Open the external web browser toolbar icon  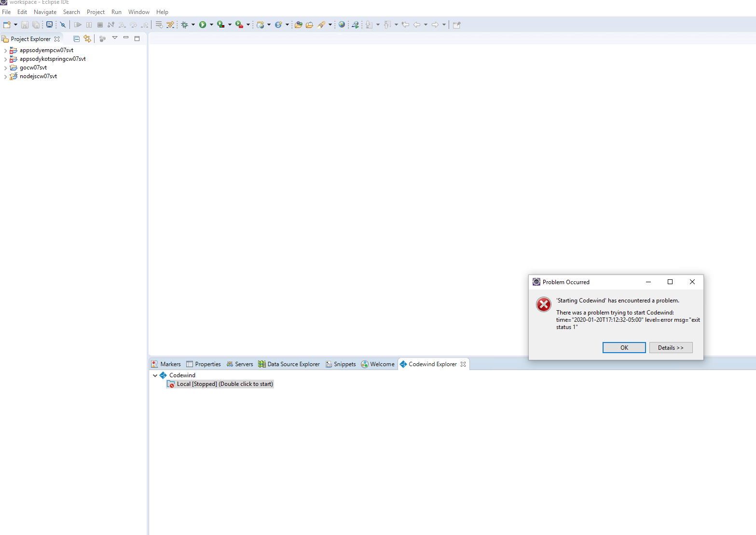click(x=342, y=25)
